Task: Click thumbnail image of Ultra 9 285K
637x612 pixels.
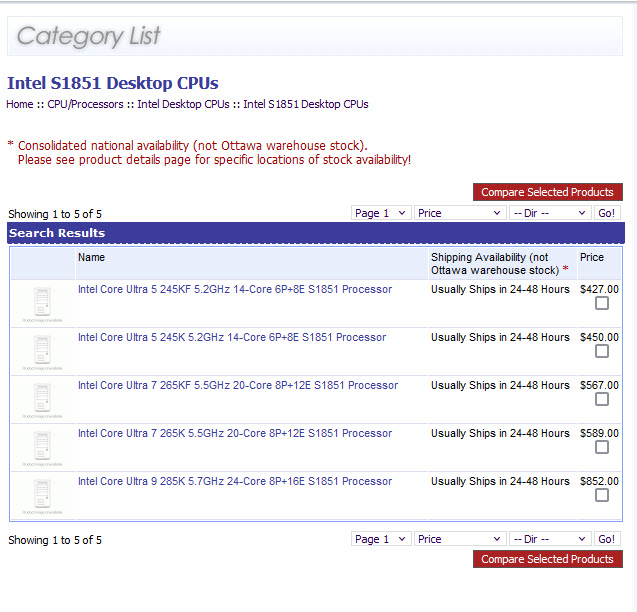Action: coord(42,496)
